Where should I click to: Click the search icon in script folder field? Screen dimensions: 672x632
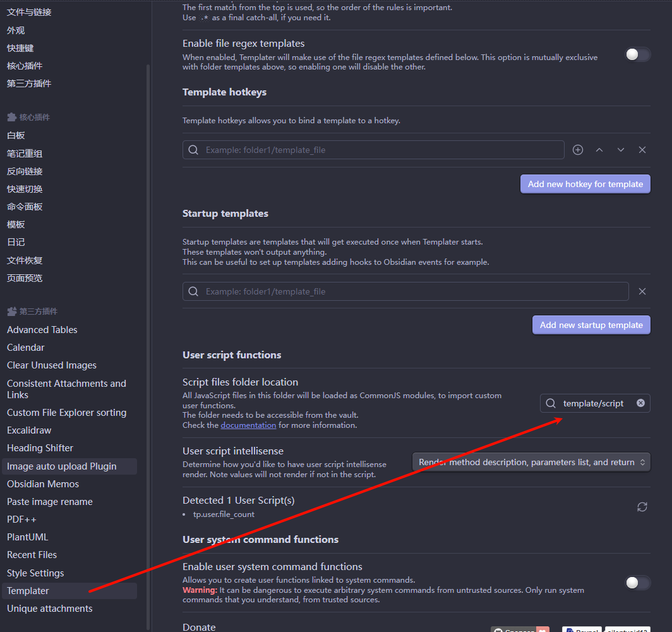[x=551, y=403]
